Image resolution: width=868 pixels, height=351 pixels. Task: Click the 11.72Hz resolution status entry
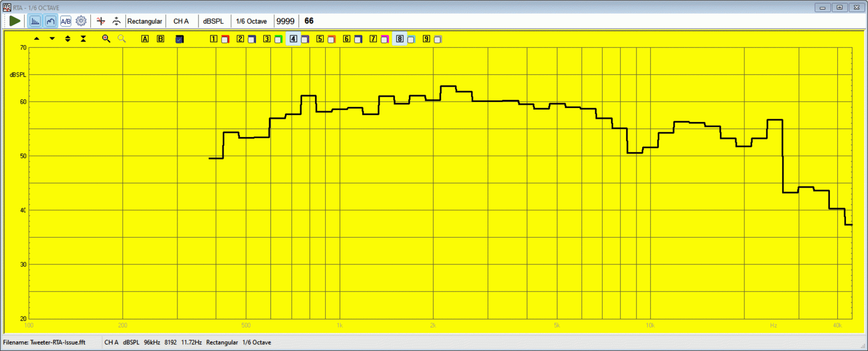point(191,342)
